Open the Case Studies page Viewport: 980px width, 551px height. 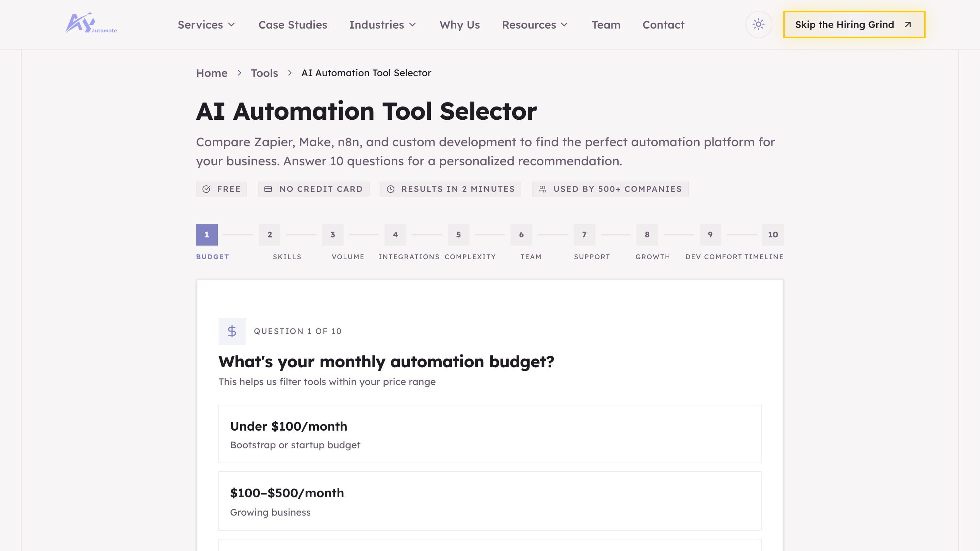tap(293, 25)
